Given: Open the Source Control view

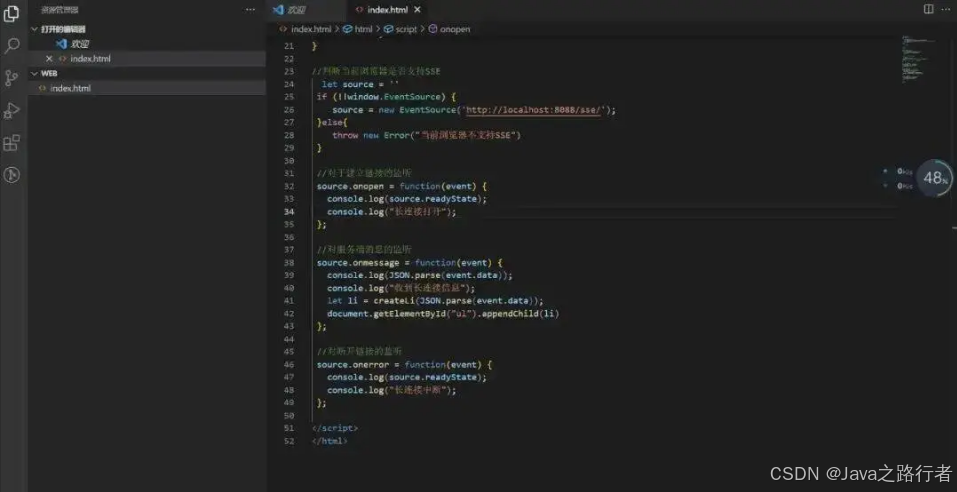Looking at the screenshot, I should click(x=12, y=78).
